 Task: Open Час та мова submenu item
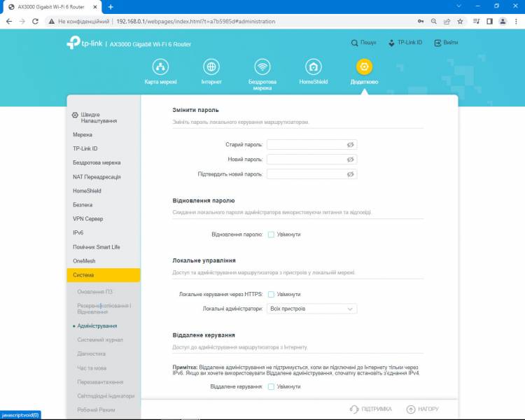click(x=92, y=367)
